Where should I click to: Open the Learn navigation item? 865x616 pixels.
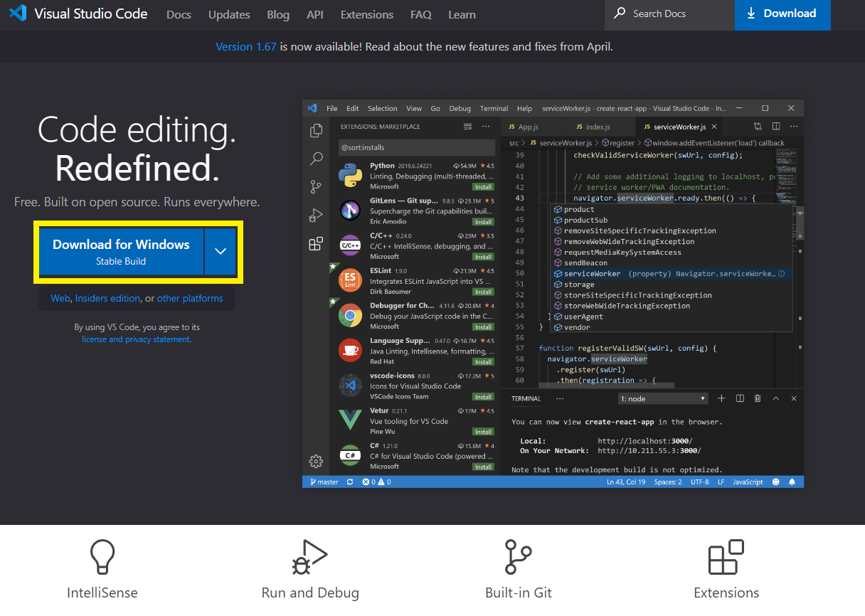pos(462,14)
